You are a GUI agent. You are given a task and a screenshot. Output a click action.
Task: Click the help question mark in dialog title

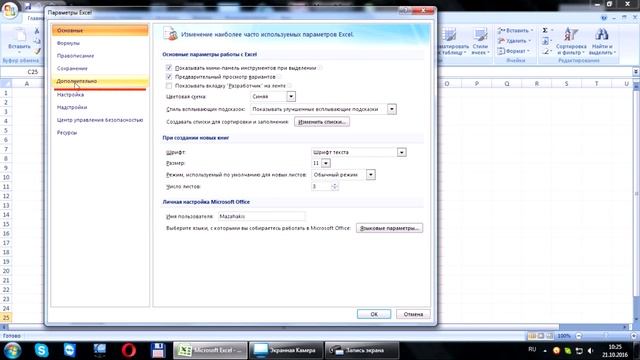[x=404, y=11]
